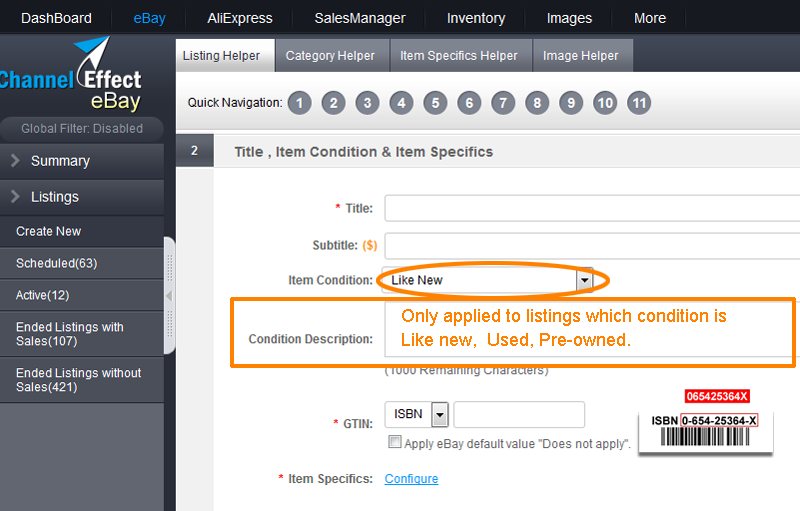Click into the Title input field
This screenshot has width=800, height=511.
click(x=592, y=208)
